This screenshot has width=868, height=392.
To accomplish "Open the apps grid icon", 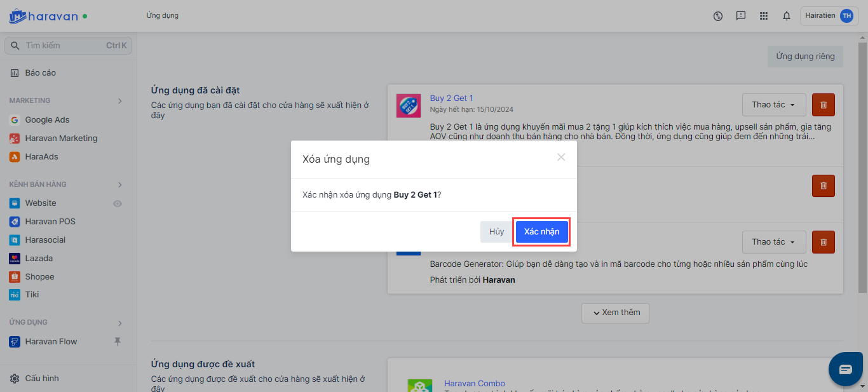I will click(x=764, y=16).
